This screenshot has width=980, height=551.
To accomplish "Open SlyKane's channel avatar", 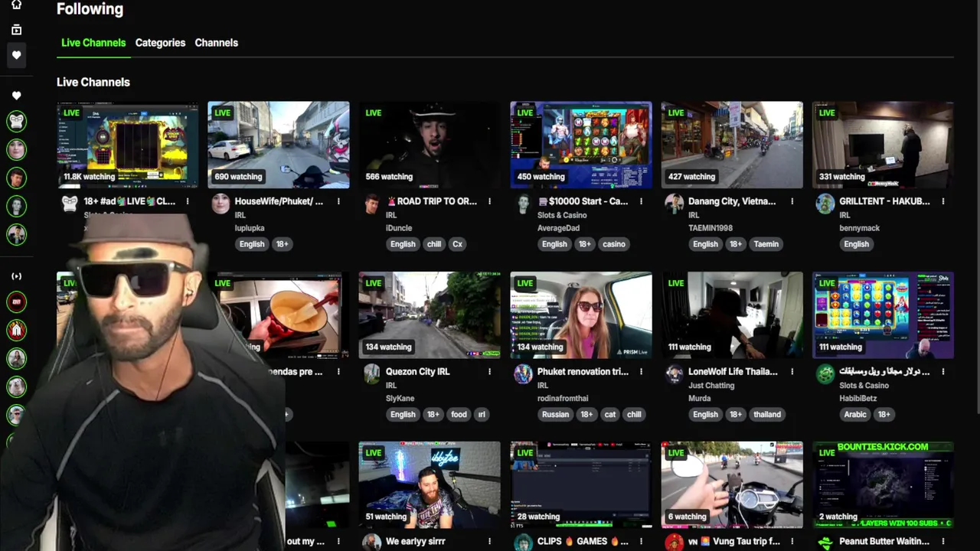I will point(371,373).
